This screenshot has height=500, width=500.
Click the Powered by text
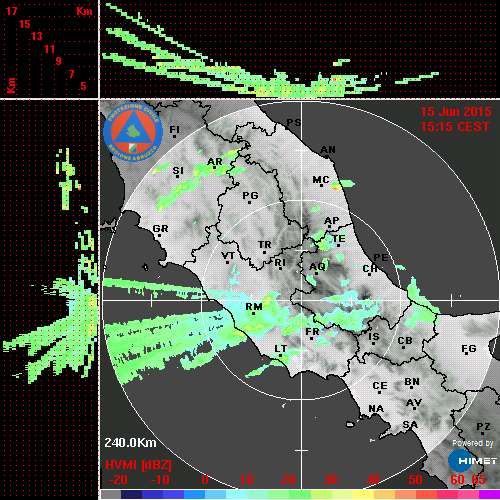(473, 443)
